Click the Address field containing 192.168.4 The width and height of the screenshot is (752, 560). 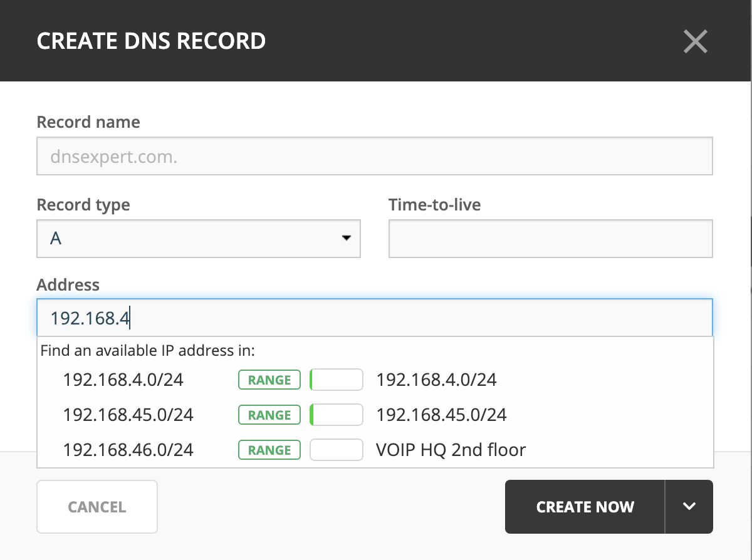click(374, 318)
